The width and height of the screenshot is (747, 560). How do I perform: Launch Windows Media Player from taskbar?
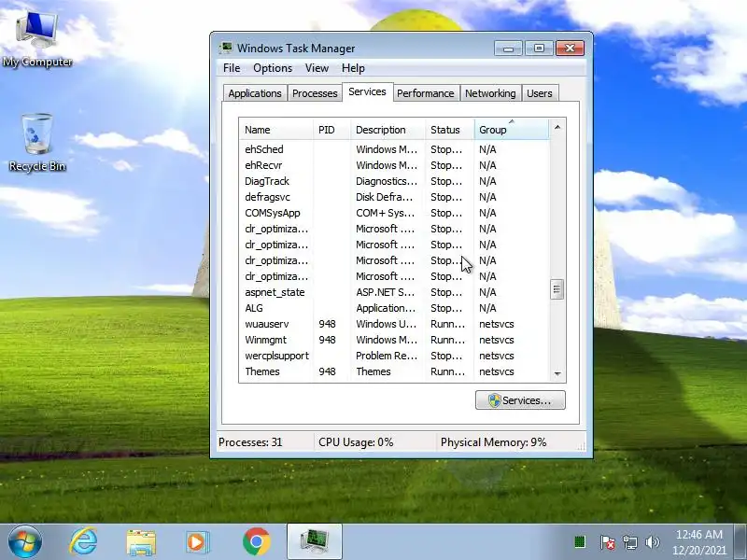pyautogui.click(x=197, y=542)
